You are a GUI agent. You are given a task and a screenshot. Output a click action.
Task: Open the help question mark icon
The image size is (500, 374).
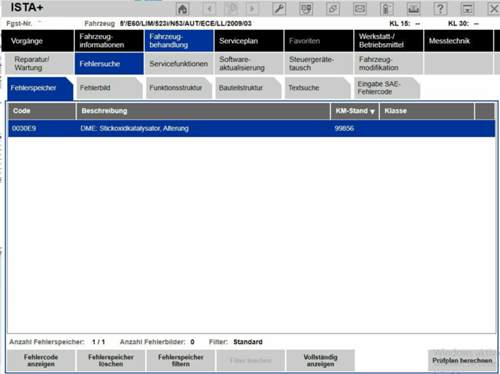(440, 8)
